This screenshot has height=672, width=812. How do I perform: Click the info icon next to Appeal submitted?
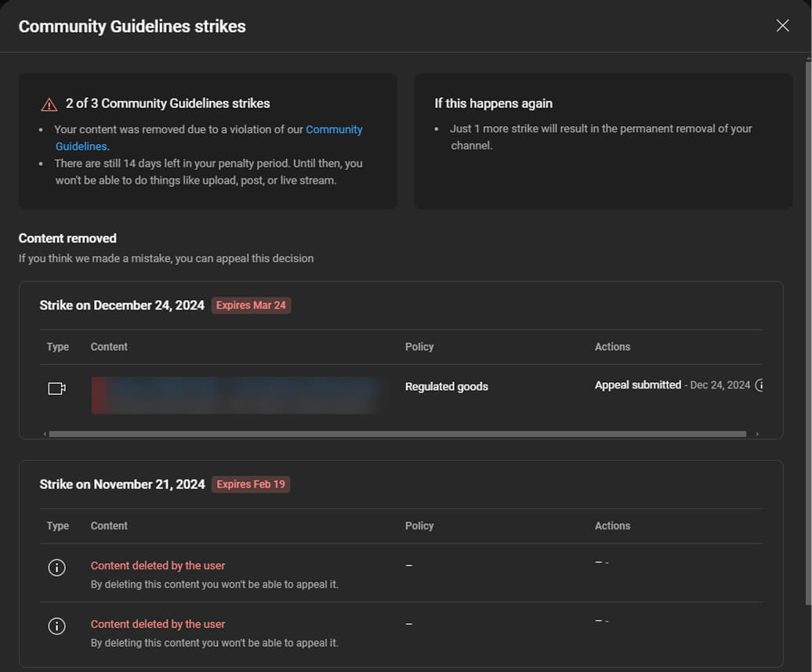tap(759, 385)
